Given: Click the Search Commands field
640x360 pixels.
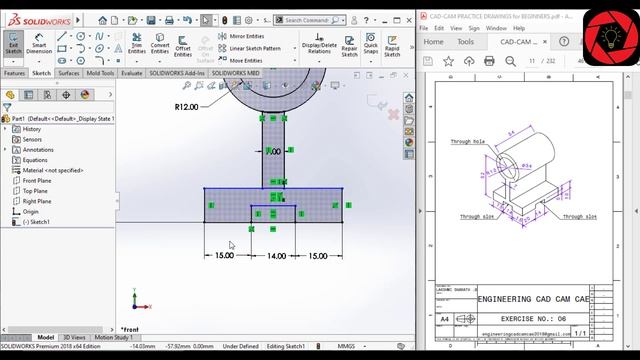Looking at the screenshot, I should tap(310, 20).
